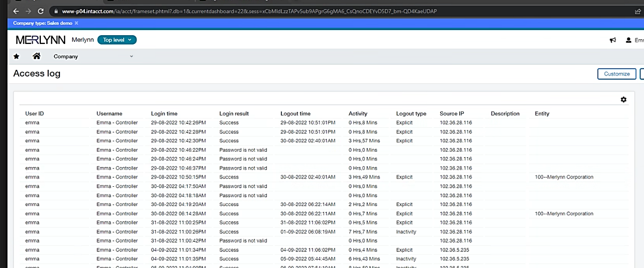The width and height of the screenshot is (644, 268).
Task: Click login time 29-08-2022 10:50:15PM
Action: tap(178, 177)
